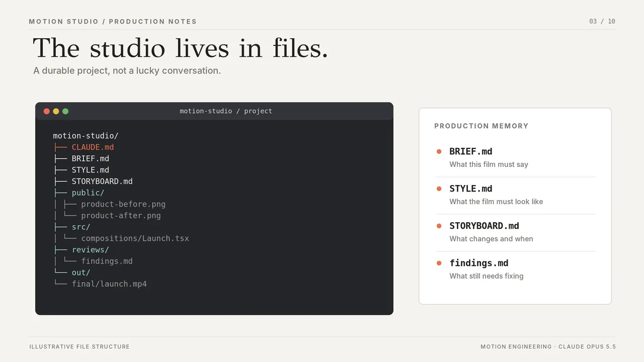Click the "MOTION STUDIO / PRODUCTION NOTES" header
This screenshot has height=362, width=644.
(x=113, y=22)
